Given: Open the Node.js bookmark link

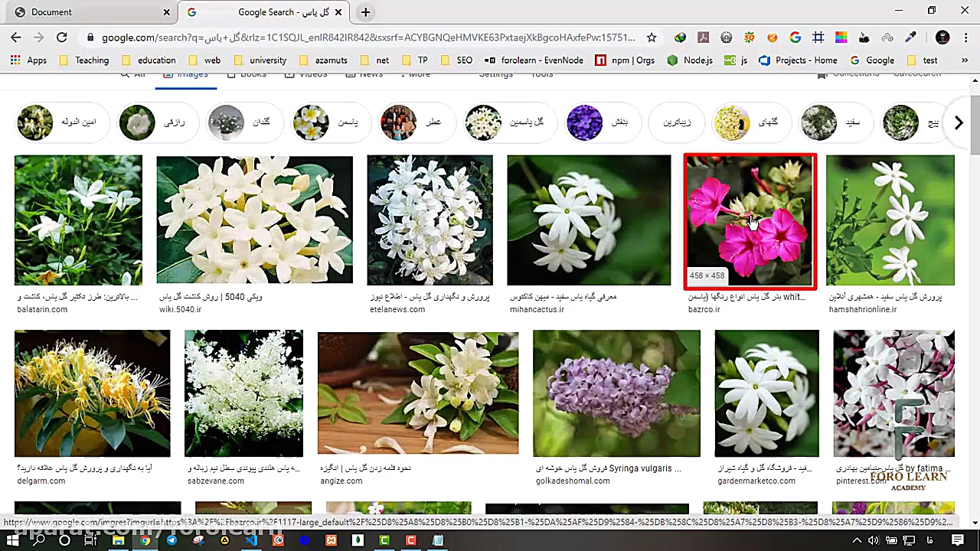Looking at the screenshot, I should (x=690, y=60).
